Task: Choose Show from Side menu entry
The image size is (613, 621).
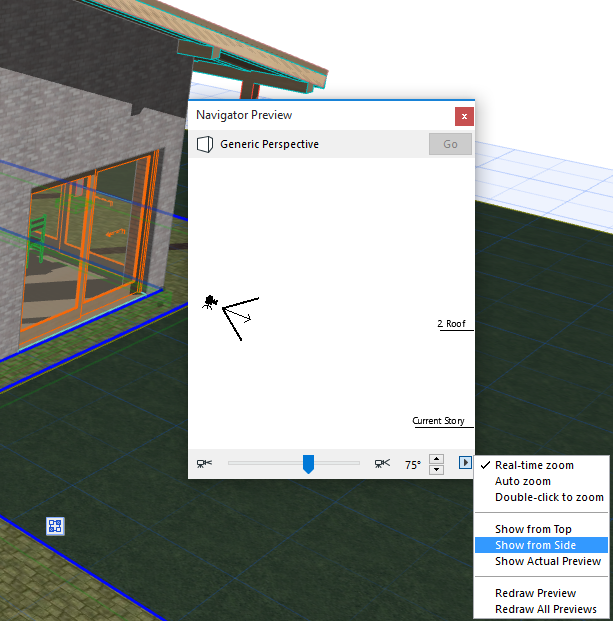Action: (x=541, y=545)
